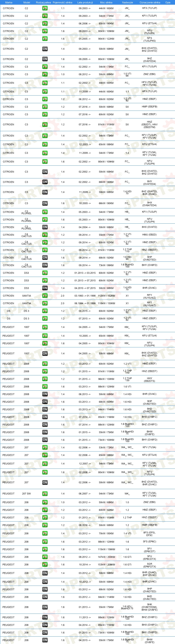Click the Pojemność silnika column header
Screen dimensions: 175x644
[x=62, y=2]
